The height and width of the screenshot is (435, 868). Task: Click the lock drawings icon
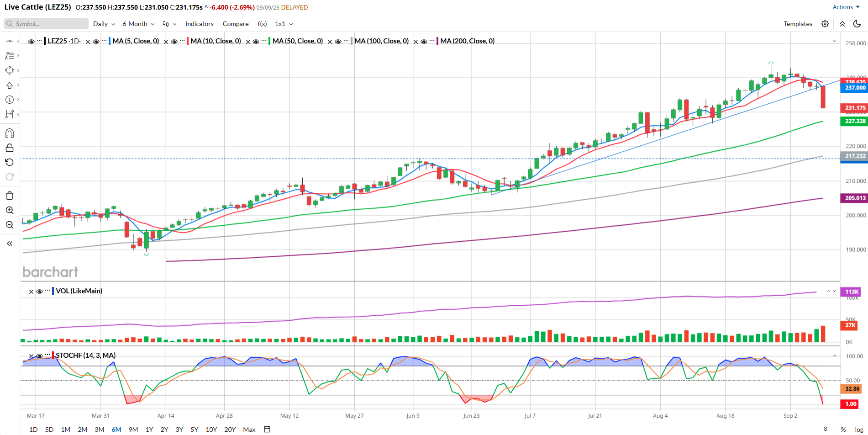click(10, 148)
